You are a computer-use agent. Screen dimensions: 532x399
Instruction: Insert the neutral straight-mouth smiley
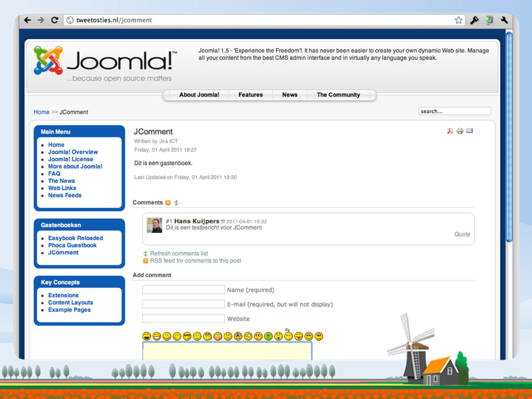[197, 336]
